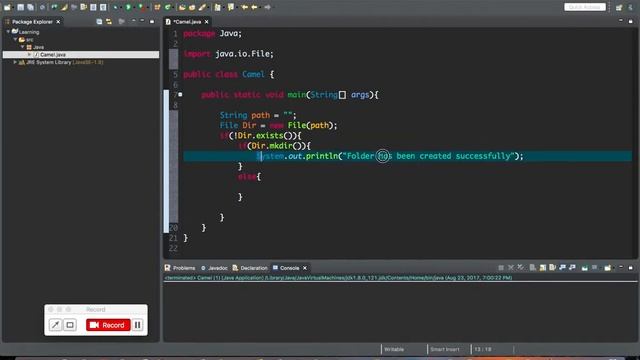Click the red Record button
Image resolution: width=640 pixels, height=360 pixels.
(108, 325)
